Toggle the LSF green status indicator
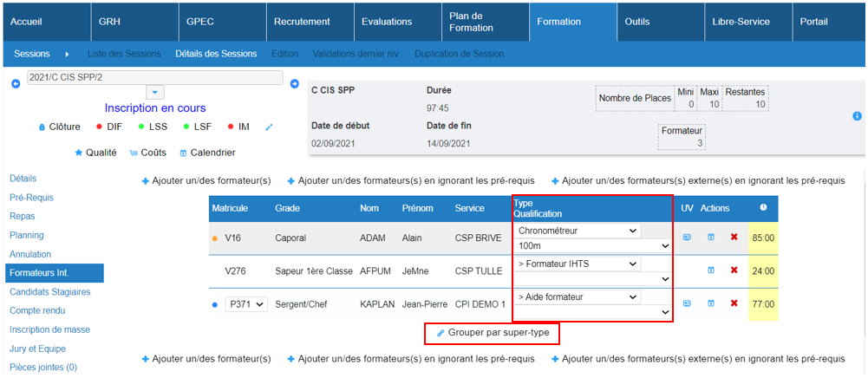Screen dimensions: 868x378 [x=186, y=127]
